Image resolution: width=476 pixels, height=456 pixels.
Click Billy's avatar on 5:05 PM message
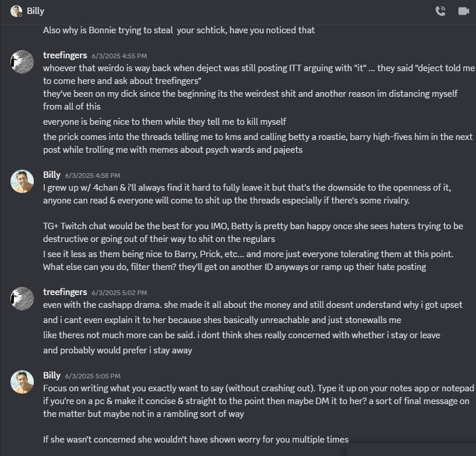pyautogui.click(x=22, y=382)
